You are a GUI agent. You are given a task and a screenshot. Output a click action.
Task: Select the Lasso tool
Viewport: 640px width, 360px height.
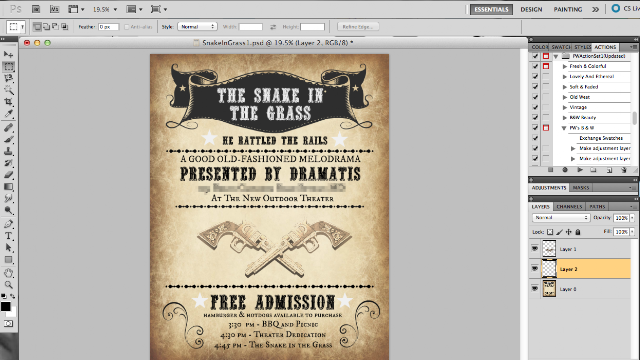[8, 78]
